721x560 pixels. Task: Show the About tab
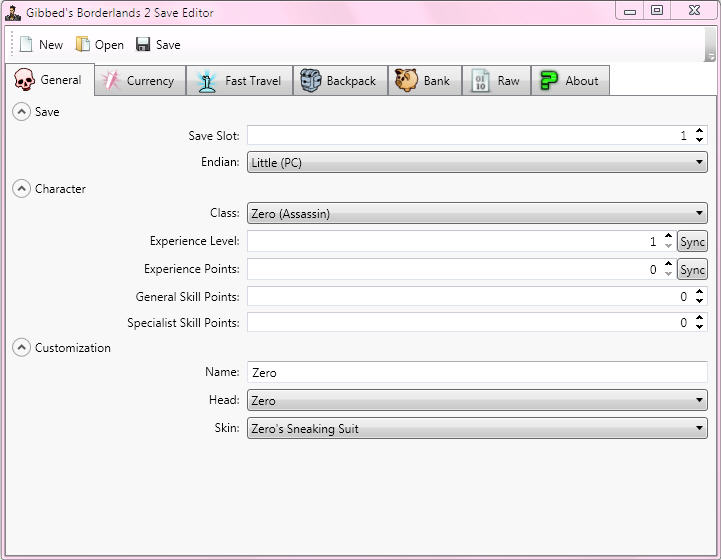[x=571, y=80]
